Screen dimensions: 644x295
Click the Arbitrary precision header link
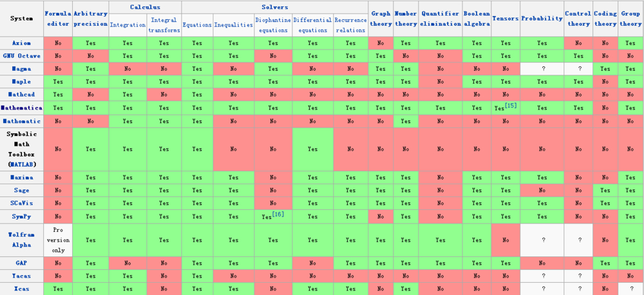pos(91,19)
